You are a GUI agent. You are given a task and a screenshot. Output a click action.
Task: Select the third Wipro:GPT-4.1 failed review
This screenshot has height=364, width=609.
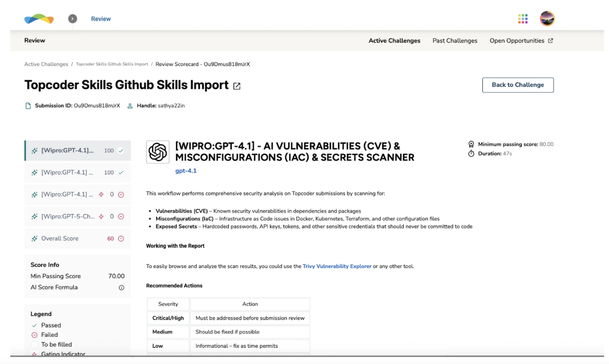pos(67,195)
